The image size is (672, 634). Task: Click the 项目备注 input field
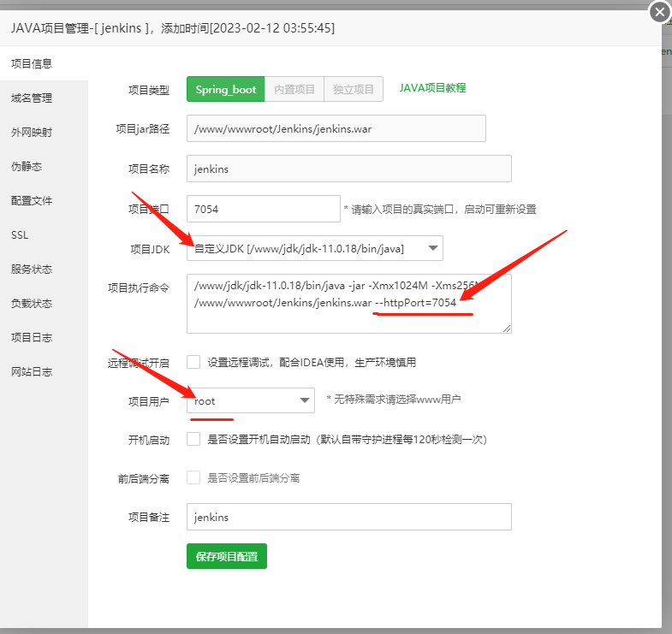[x=348, y=517]
